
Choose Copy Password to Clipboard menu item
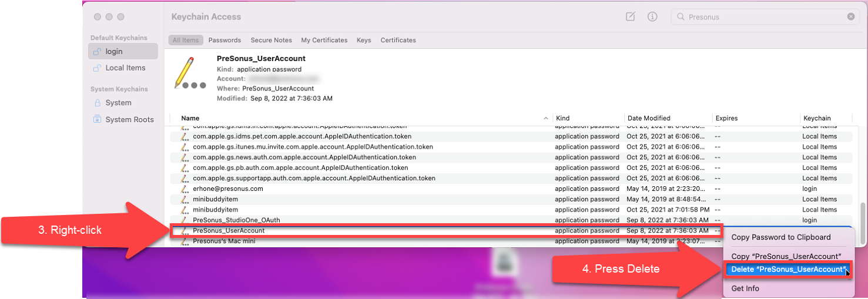coord(781,237)
